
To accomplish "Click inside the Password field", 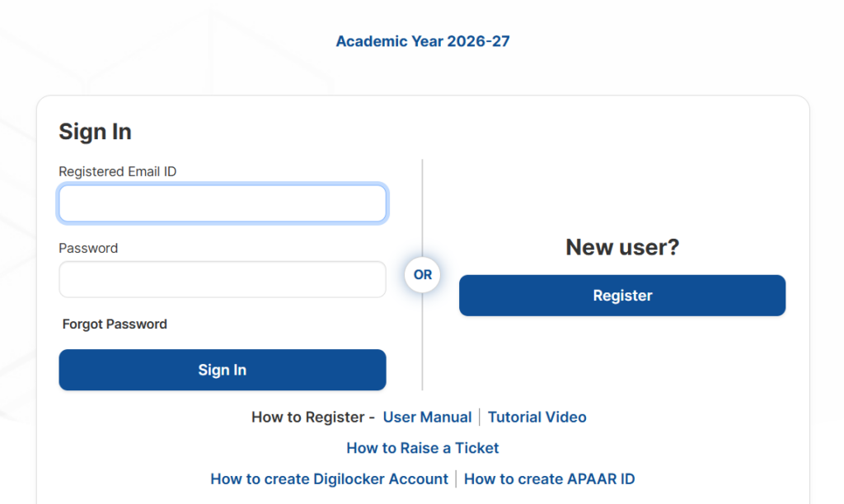I will pyautogui.click(x=222, y=279).
